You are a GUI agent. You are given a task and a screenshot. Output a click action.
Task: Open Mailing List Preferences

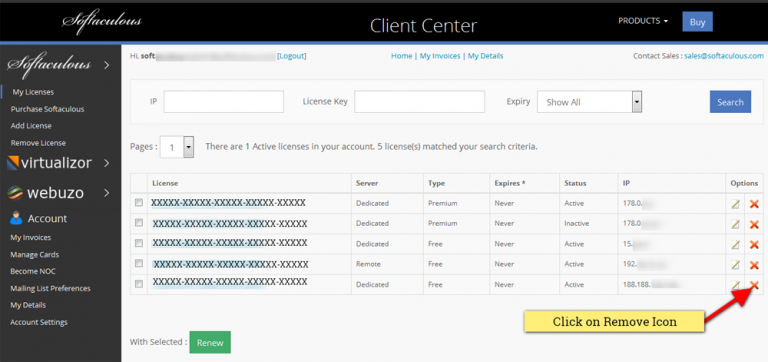(50, 289)
